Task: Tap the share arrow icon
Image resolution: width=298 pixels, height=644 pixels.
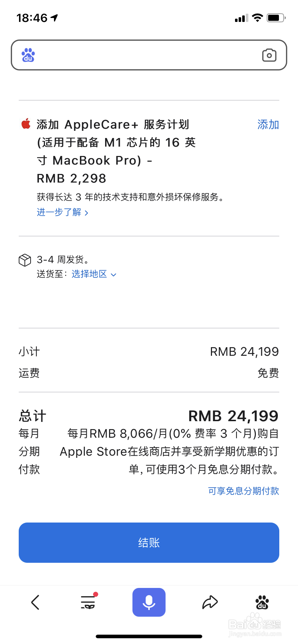Action: click(x=210, y=602)
